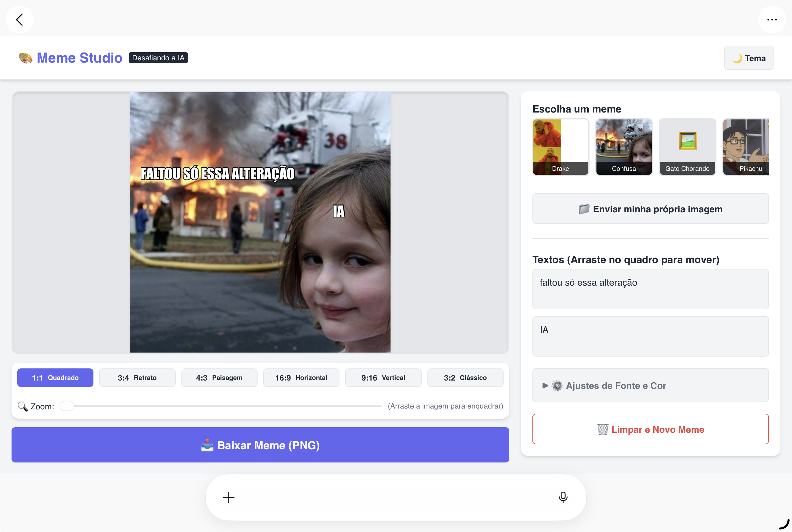The width and height of the screenshot is (792, 532).
Task: Choose the Gato Chorando meme template
Action: 688,147
